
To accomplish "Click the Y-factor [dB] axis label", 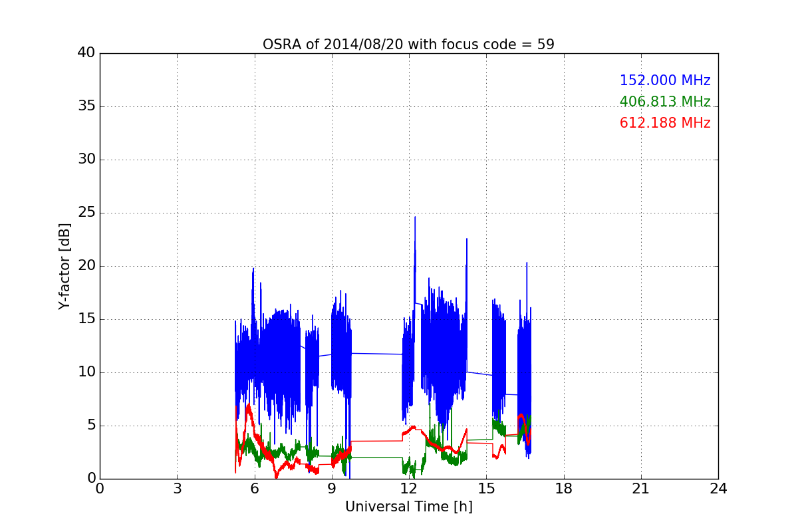I will tap(65, 266).
